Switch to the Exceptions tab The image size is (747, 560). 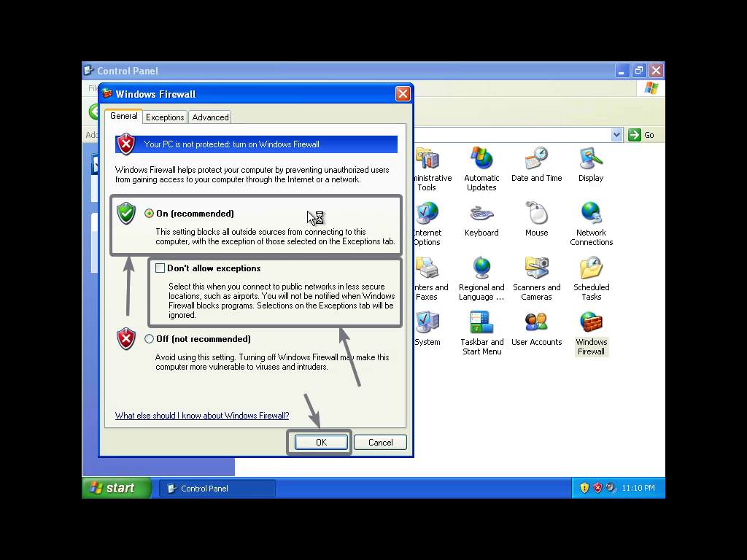pos(164,117)
